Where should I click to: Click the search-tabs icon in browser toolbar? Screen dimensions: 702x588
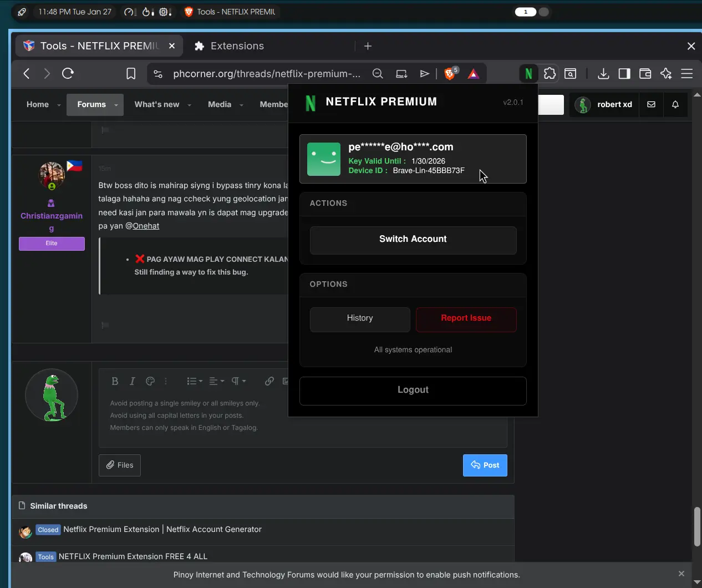(571, 73)
